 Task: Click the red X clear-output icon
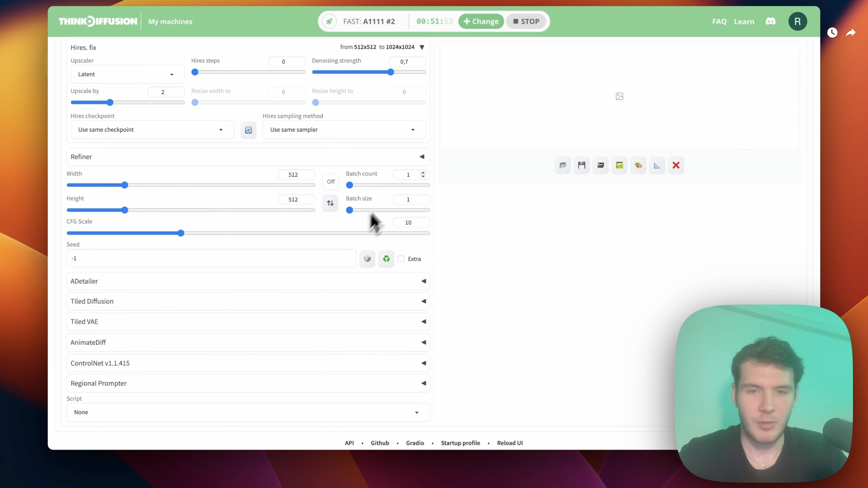676,165
